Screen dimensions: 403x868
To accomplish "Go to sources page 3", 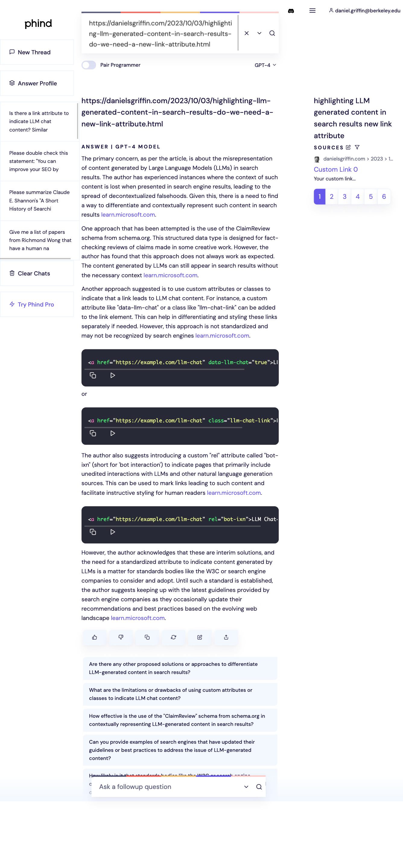I will point(345,196).
